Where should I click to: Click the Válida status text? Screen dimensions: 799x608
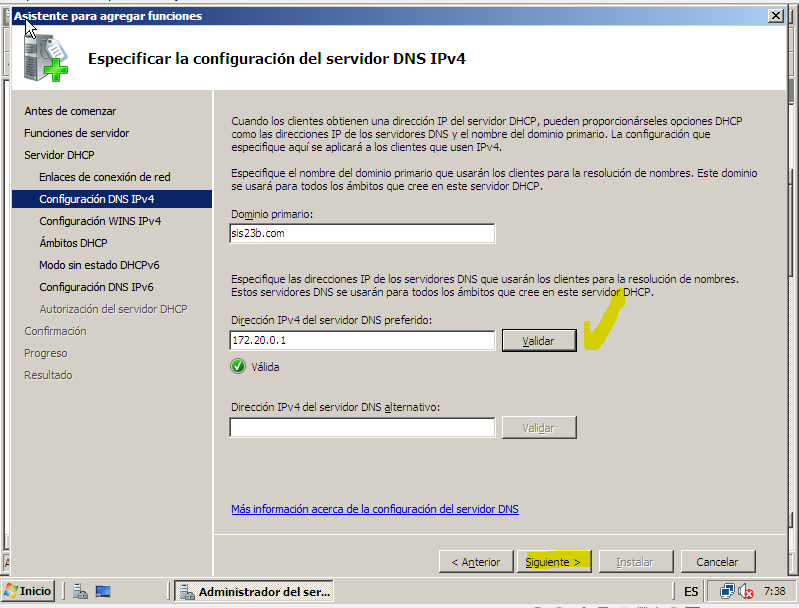pos(265,367)
